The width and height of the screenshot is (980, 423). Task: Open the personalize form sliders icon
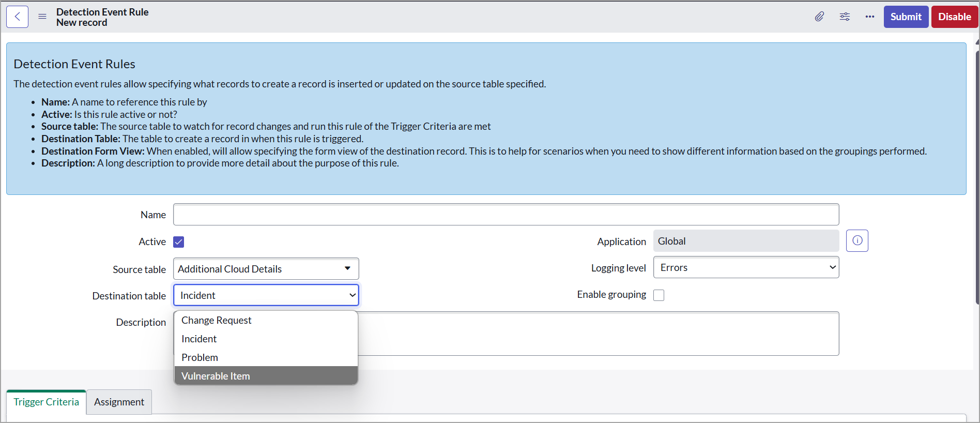click(x=845, y=17)
